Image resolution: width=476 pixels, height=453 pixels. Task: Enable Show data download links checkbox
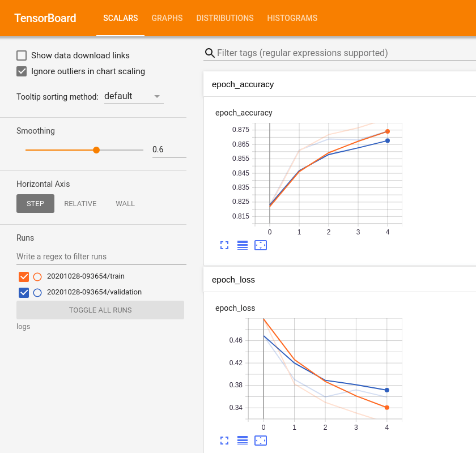[22, 55]
